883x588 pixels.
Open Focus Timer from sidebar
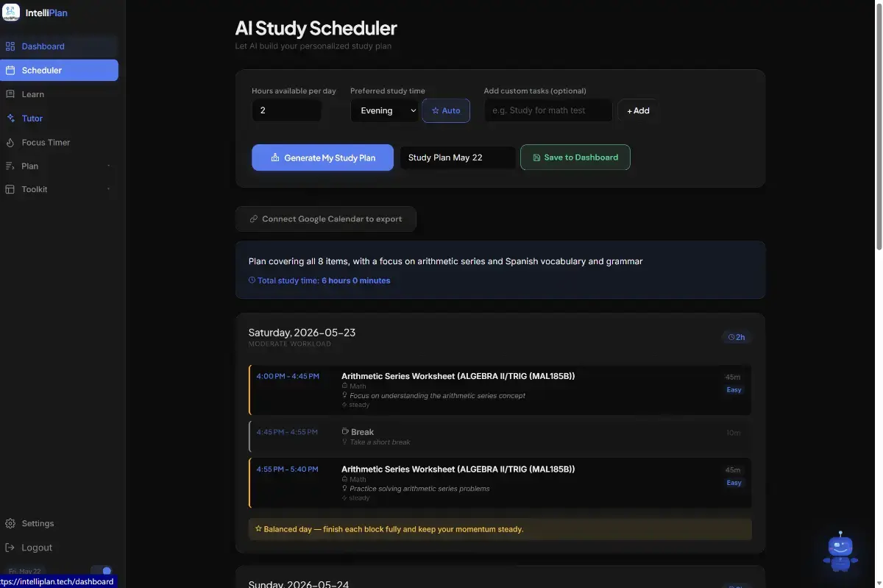click(x=59, y=143)
